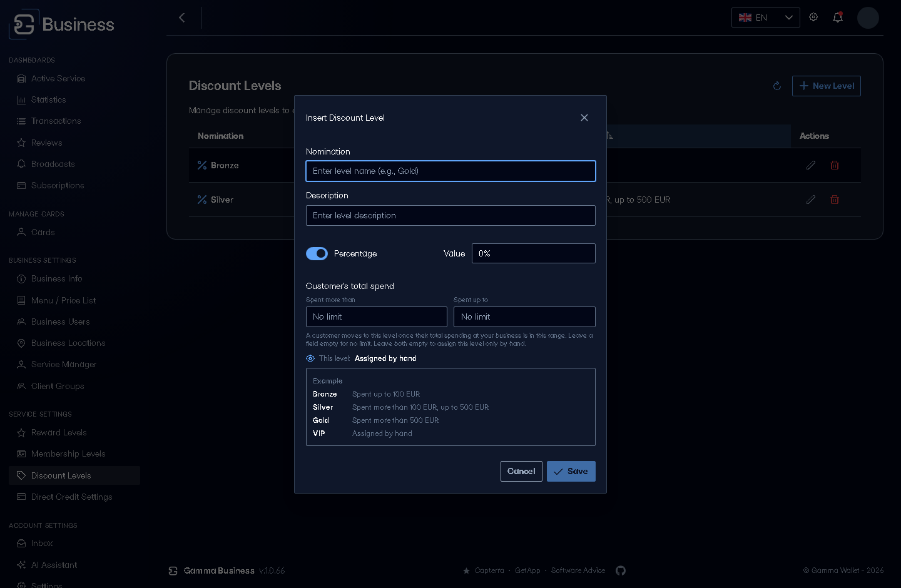Go to Transactions page
This screenshot has height=588, width=901.
coord(74,121)
